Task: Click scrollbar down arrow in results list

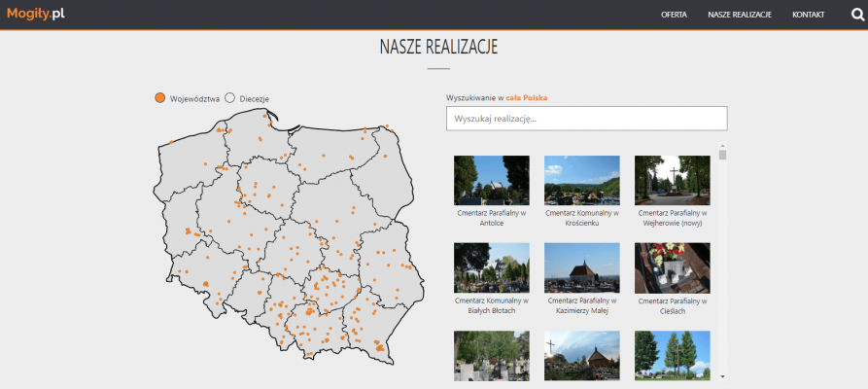Action: pyautogui.click(x=722, y=374)
